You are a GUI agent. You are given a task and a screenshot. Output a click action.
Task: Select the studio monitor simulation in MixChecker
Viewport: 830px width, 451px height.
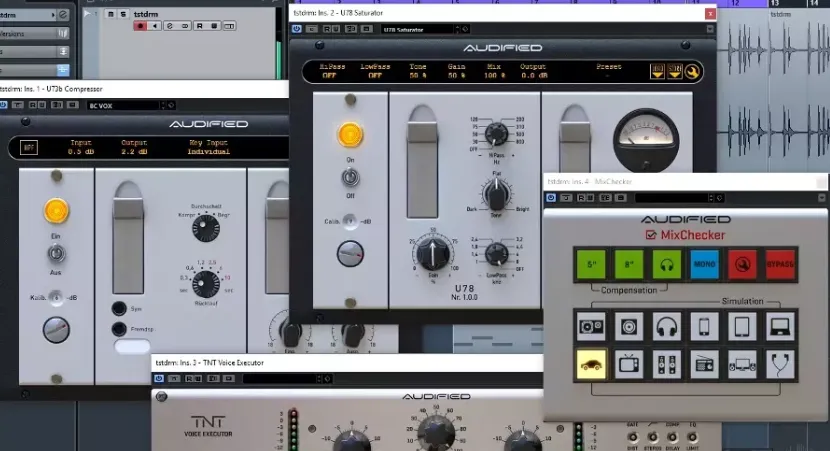click(591, 327)
